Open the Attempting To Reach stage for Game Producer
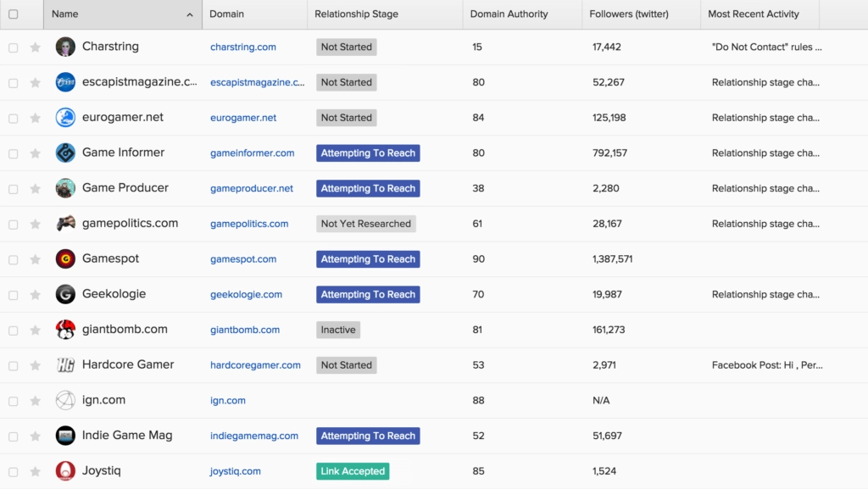The image size is (868, 489). pos(368,188)
